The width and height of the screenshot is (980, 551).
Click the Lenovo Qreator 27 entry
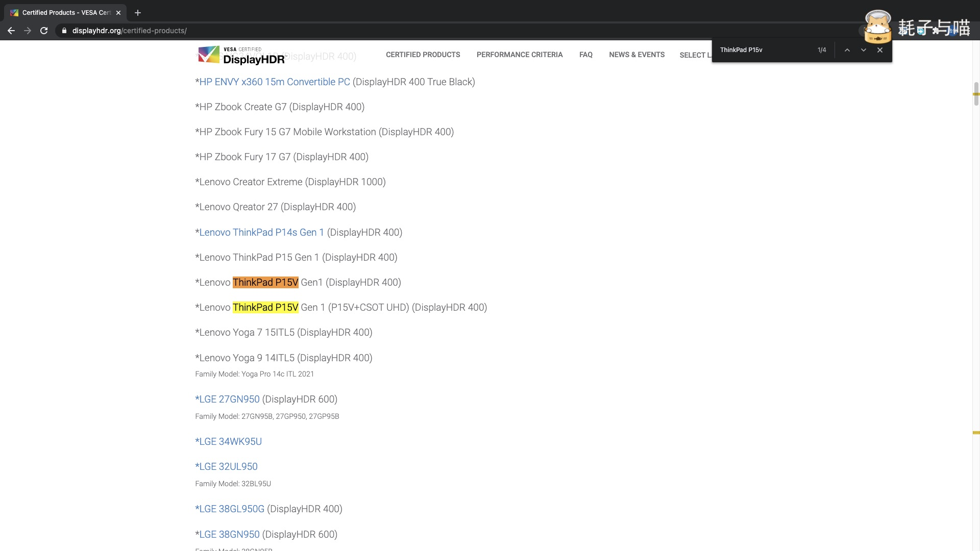[x=276, y=207]
